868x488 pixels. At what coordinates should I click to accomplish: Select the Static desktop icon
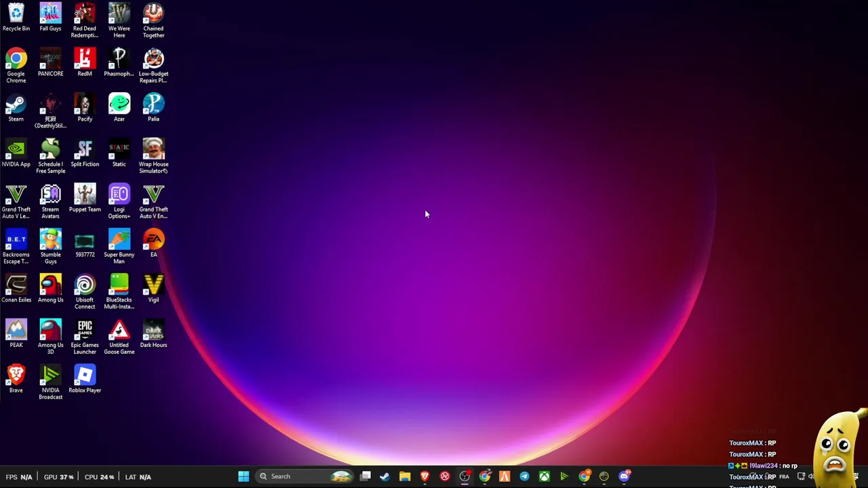pos(119,154)
